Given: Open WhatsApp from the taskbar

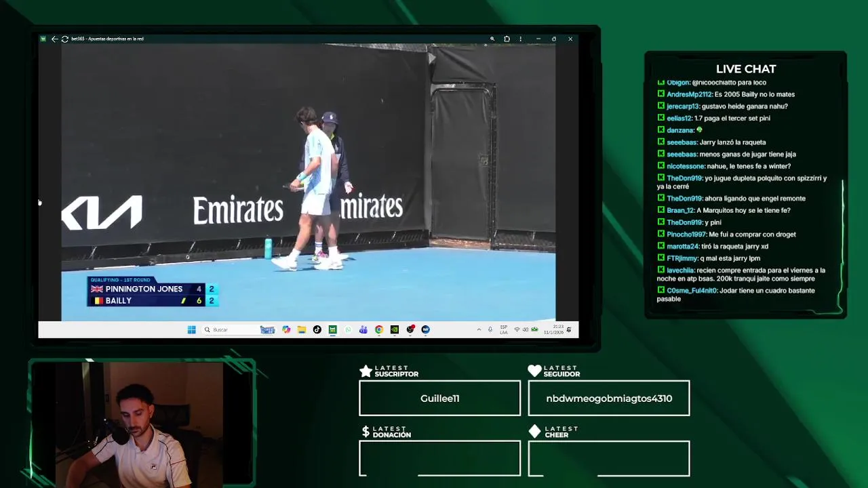Looking at the screenshot, I should 348,329.
